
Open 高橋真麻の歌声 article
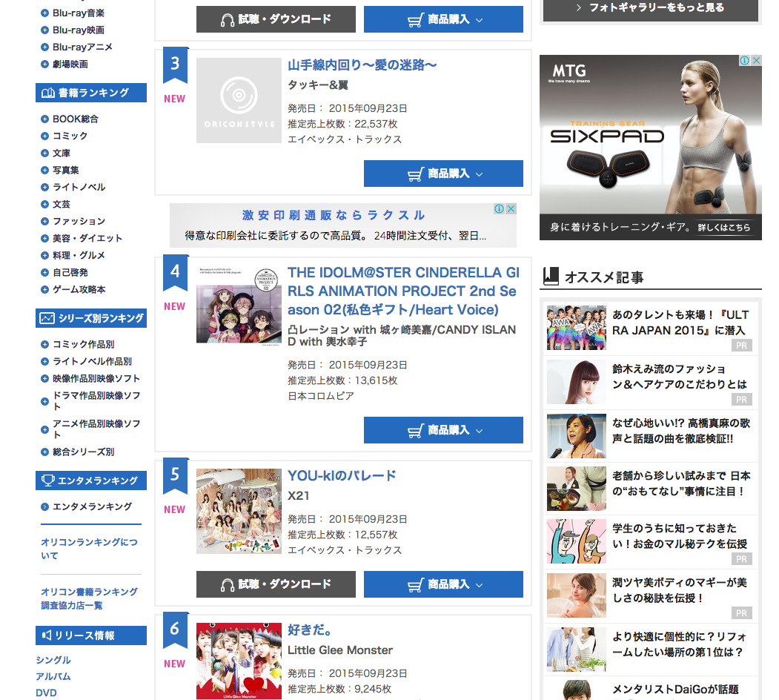pos(650,436)
